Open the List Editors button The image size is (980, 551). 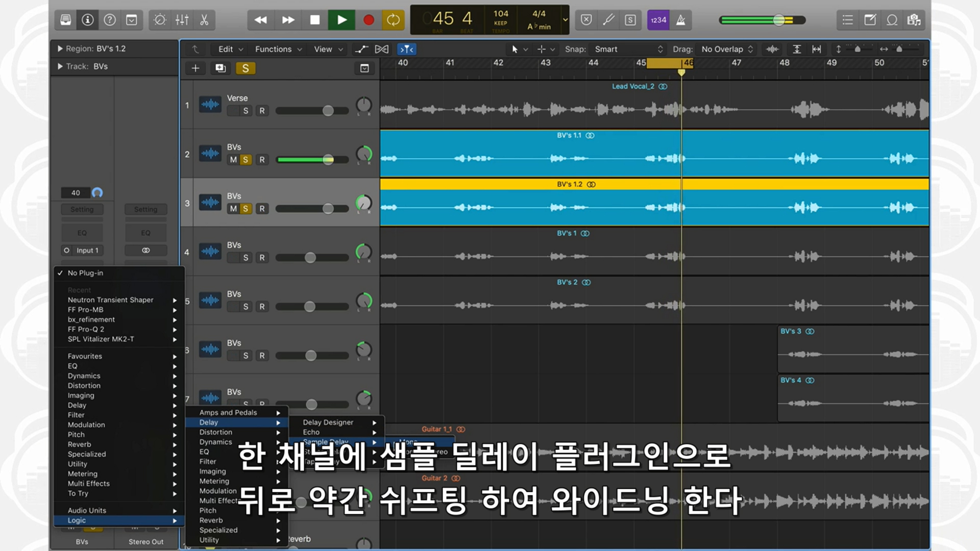point(848,20)
